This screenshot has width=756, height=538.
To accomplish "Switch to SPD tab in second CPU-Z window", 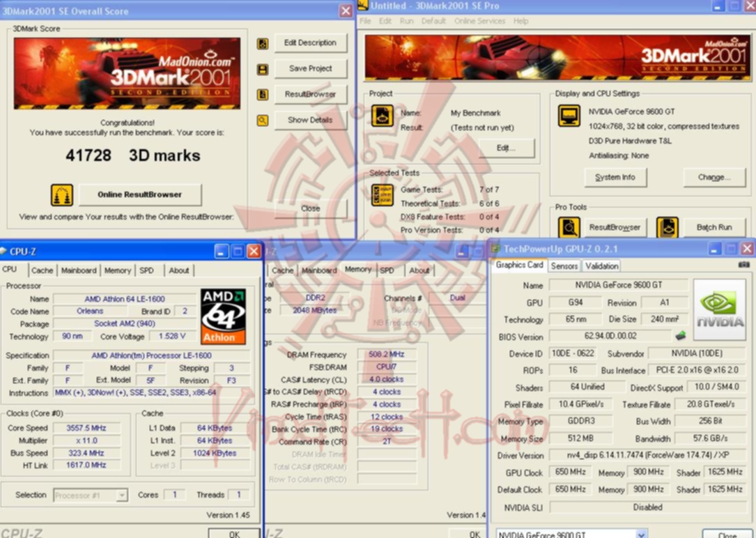I will [x=387, y=270].
